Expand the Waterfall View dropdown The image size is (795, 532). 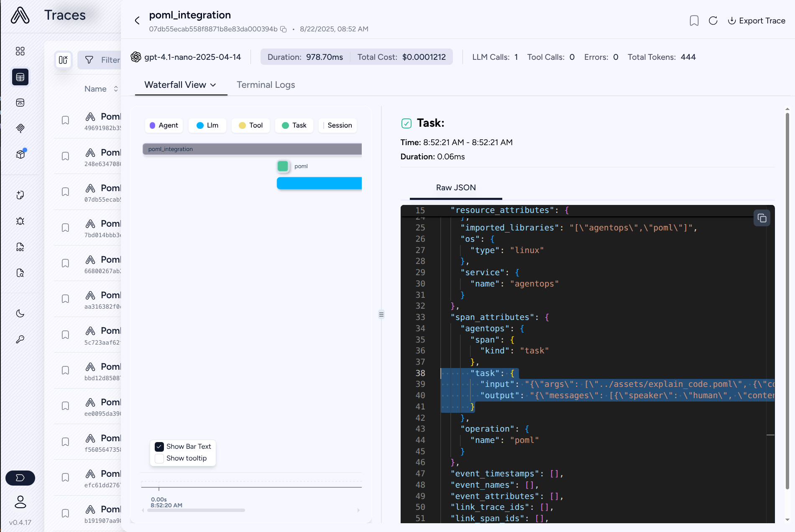(x=181, y=85)
